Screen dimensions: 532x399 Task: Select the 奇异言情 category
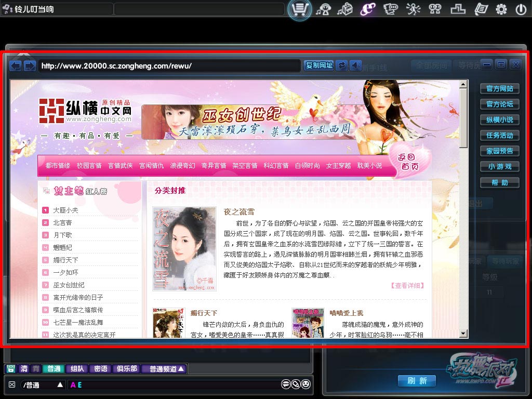pos(214,166)
